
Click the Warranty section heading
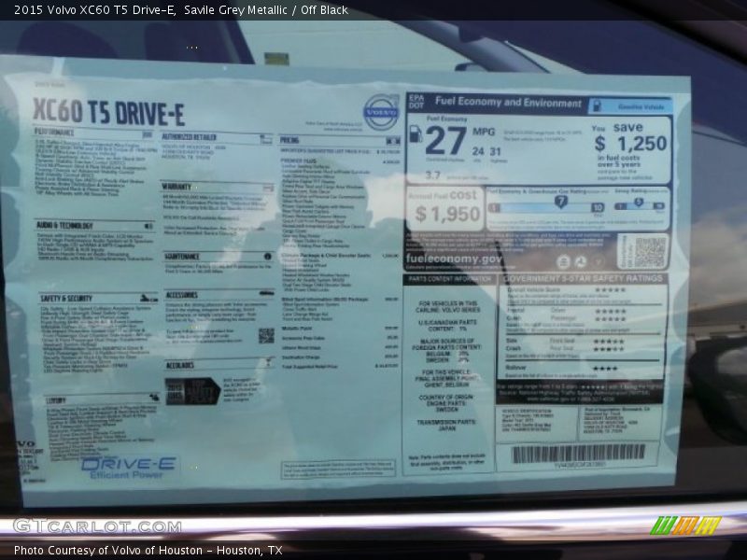176,186
